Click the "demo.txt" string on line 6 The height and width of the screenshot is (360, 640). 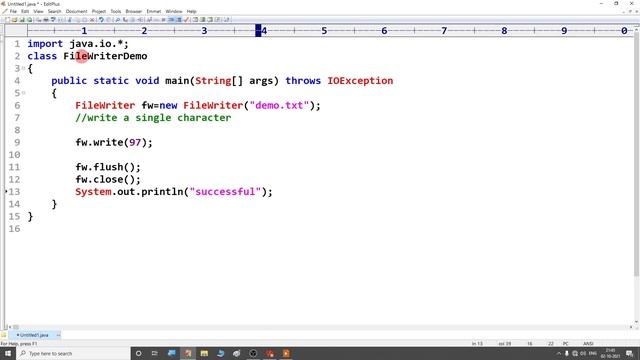[x=280, y=105]
